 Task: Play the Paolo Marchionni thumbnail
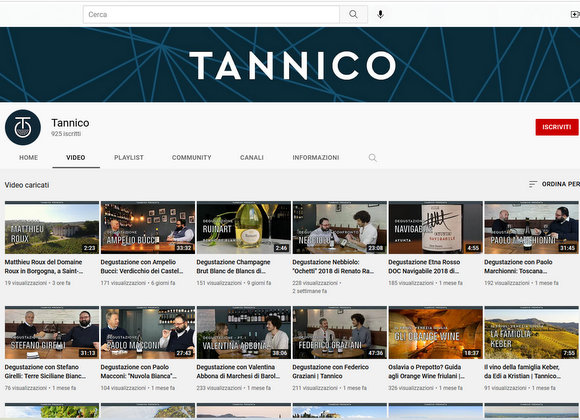pyautogui.click(x=532, y=228)
